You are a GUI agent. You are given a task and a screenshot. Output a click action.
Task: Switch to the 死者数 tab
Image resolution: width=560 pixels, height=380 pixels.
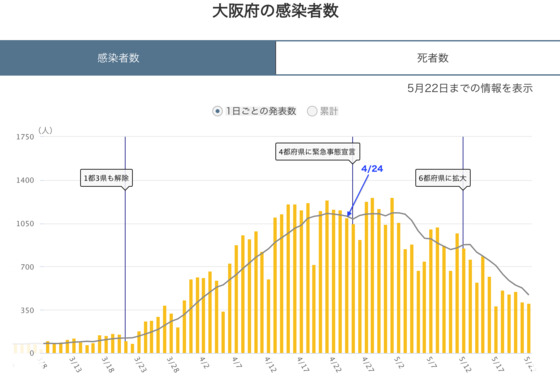coord(418,58)
